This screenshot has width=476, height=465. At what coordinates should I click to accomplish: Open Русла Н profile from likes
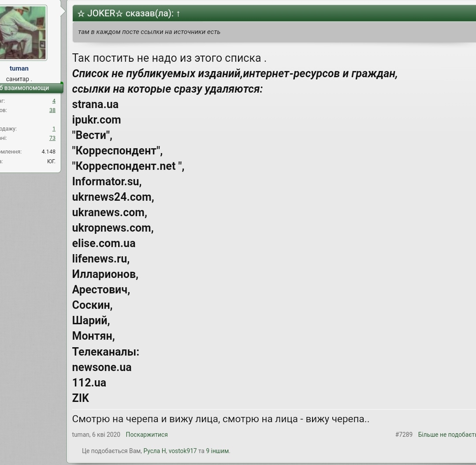pyautogui.click(x=155, y=451)
